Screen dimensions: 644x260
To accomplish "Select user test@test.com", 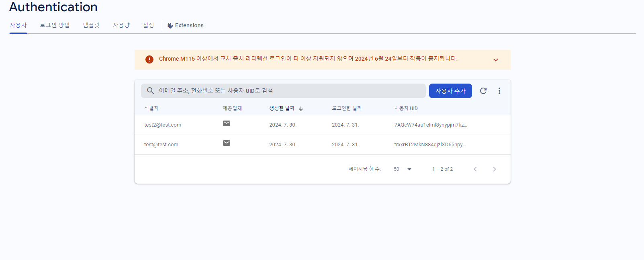I will [x=161, y=145].
